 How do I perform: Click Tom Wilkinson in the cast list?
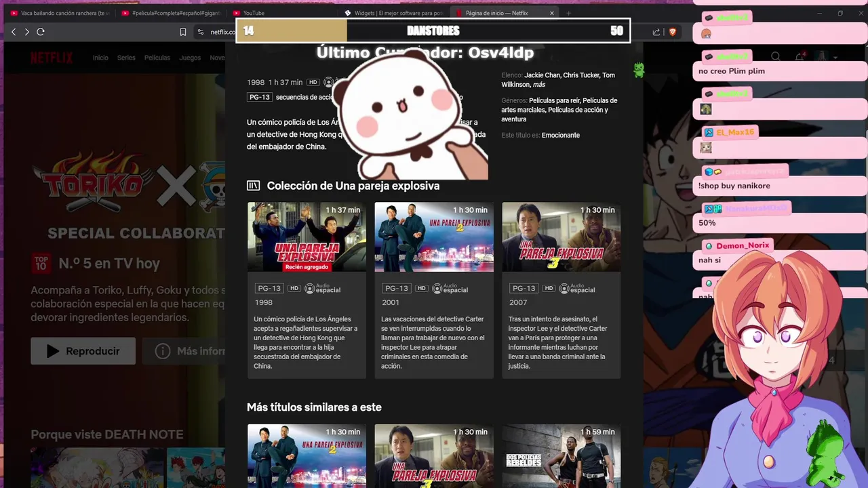tap(558, 80)
